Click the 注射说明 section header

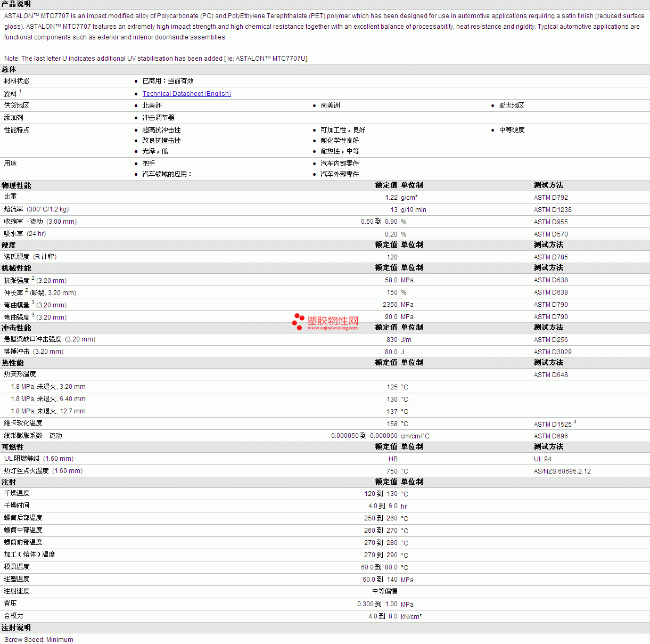[x=17, y=627]
